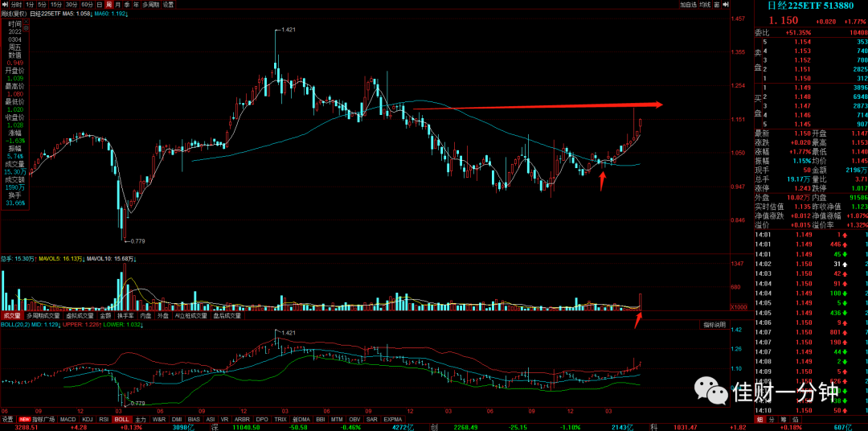Click 加自选 to add to watchlist

688,5
